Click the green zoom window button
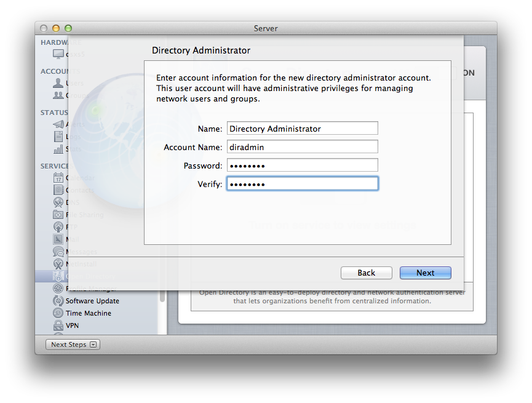This screenshot has width=532, height=403. tap(68, 28)
